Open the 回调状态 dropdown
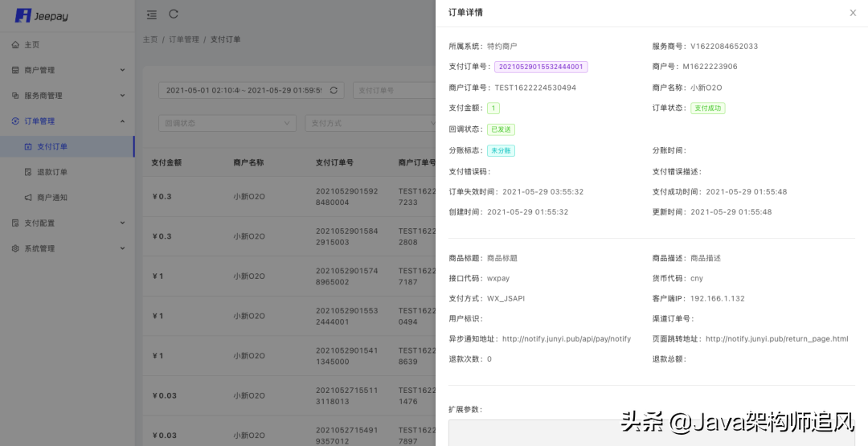This screenshot has height=446, width=868. pyautogui.click(x=227, y=123)
